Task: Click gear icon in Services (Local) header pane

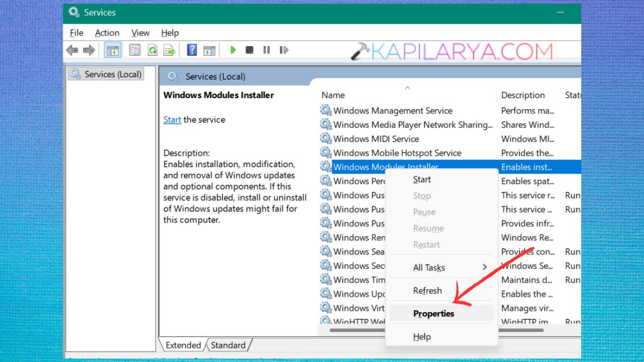Action: tap(173, 77)
